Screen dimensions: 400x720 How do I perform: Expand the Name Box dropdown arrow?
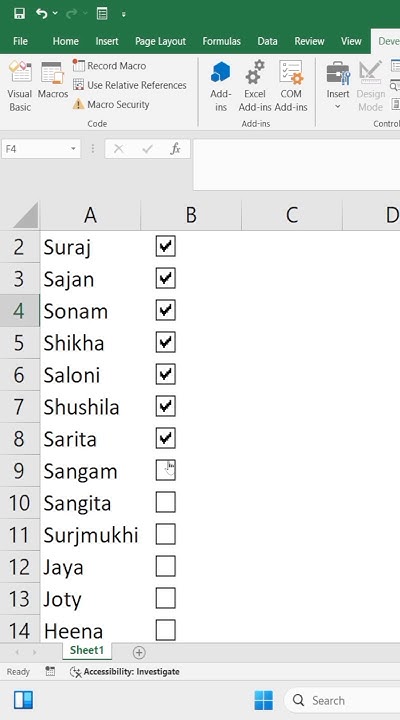point(73,149)
